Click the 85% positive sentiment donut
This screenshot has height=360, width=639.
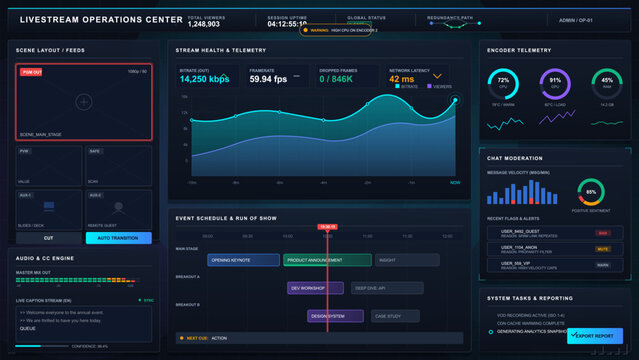(x=591, y=192)
